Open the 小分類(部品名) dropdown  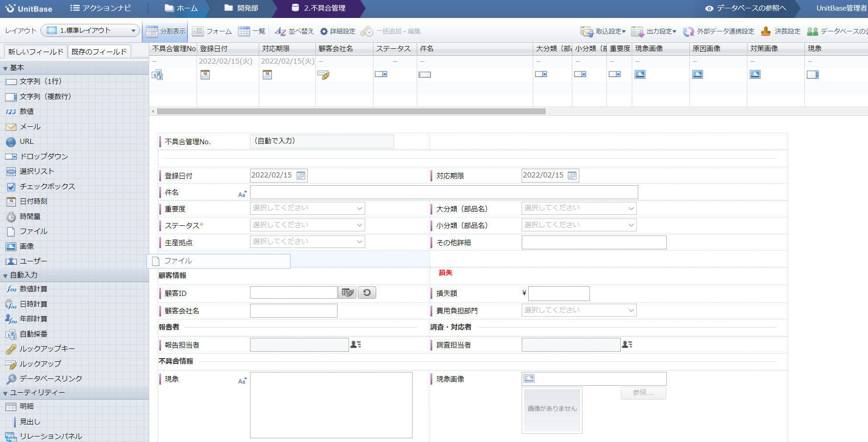pyautogui.click(x=579, y=225)
